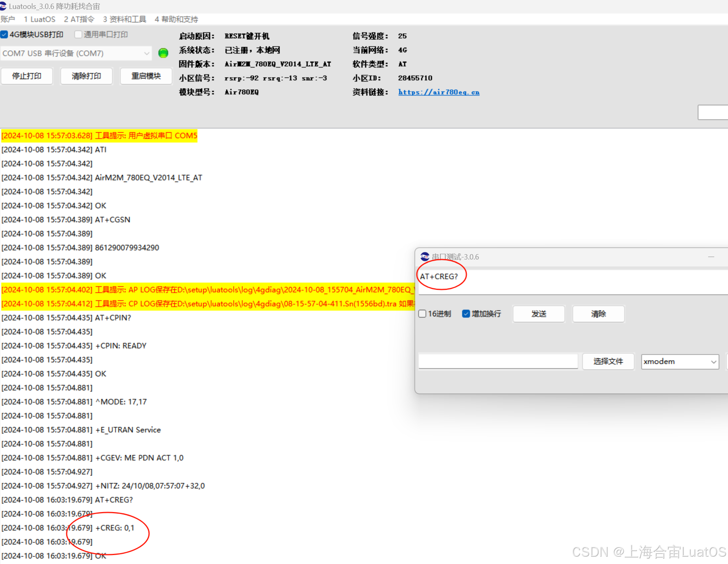Click 选择文件 to choose a file

click(608, 361)
